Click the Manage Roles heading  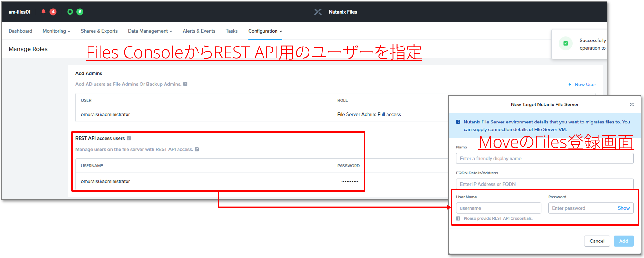(x=28, y=49)
